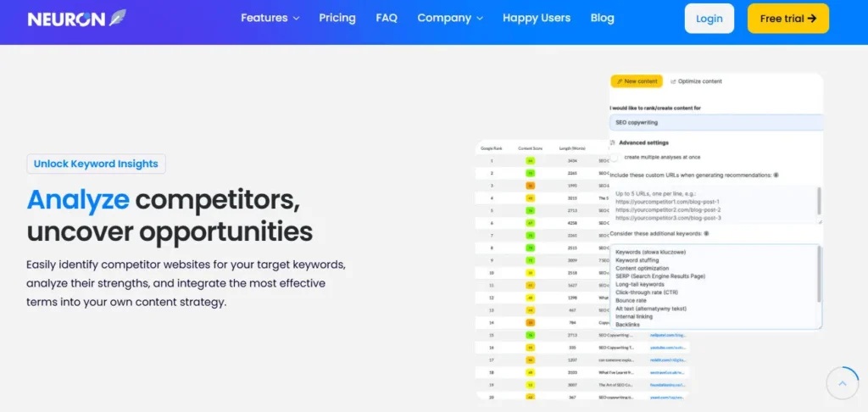
Task: Click word length 3434 in rank 1 row
Action: (572, 160)
